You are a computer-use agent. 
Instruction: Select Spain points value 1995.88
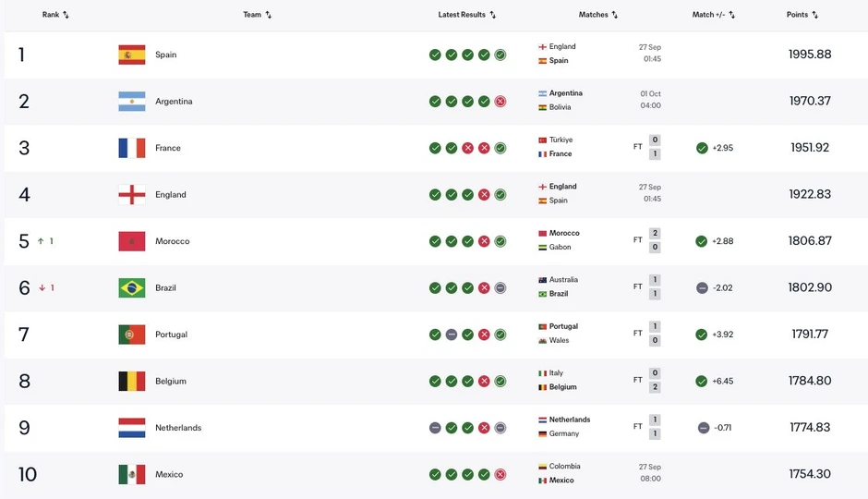click(x=810, y=55)
